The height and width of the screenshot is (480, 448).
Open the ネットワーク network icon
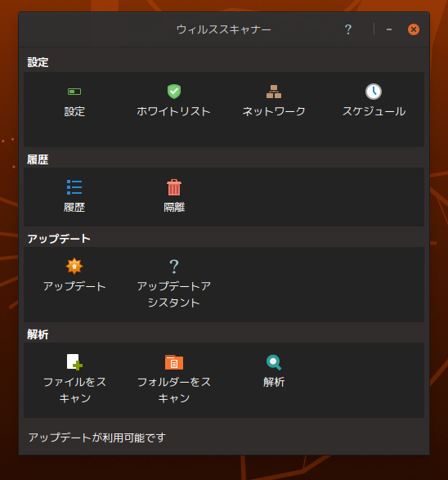[x=274, y=92]
